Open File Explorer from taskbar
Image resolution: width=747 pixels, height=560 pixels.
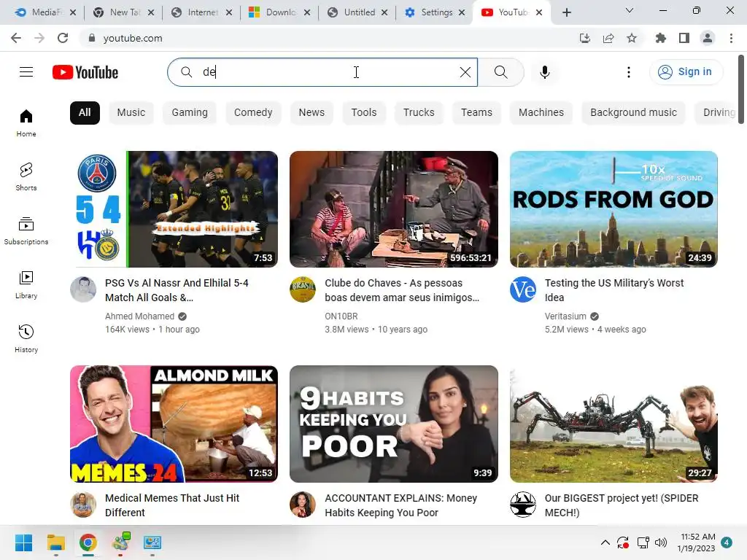coord(55,542)
